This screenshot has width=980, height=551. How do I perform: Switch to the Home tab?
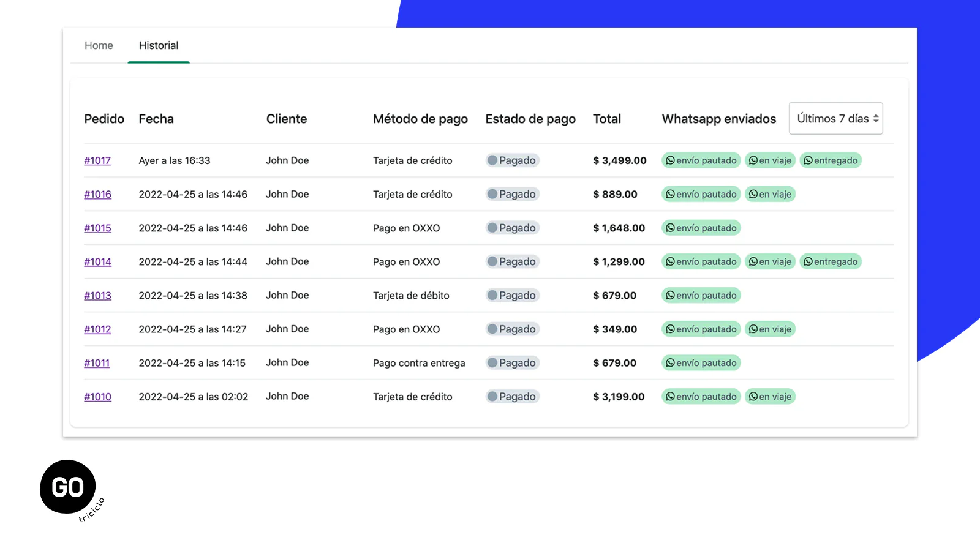coord(99,45)
